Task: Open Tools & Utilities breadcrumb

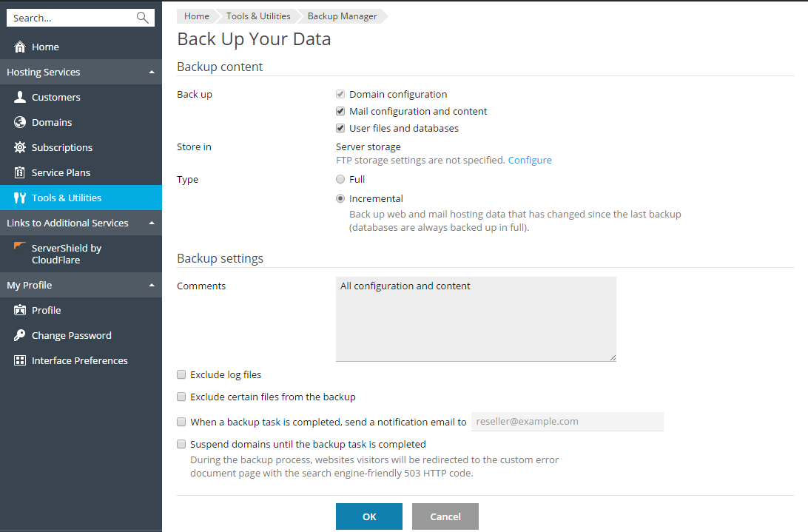Action: click(x=258, y=16)
